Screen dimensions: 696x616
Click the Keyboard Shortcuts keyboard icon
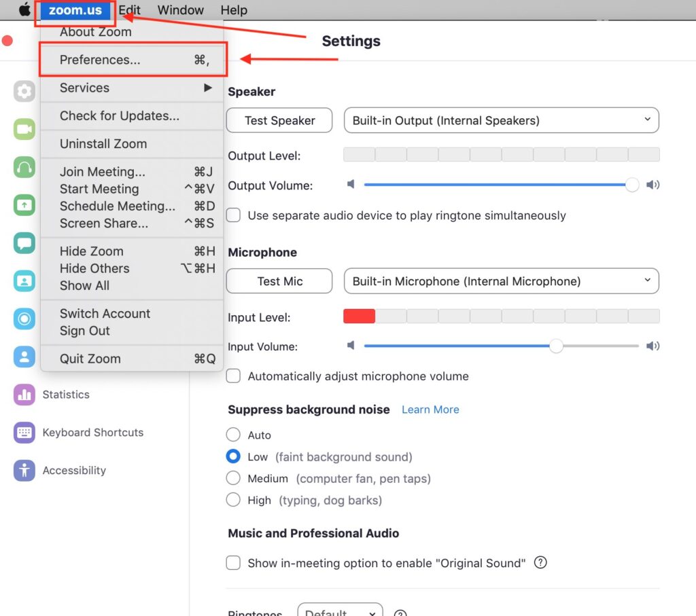tap(24, 433)
